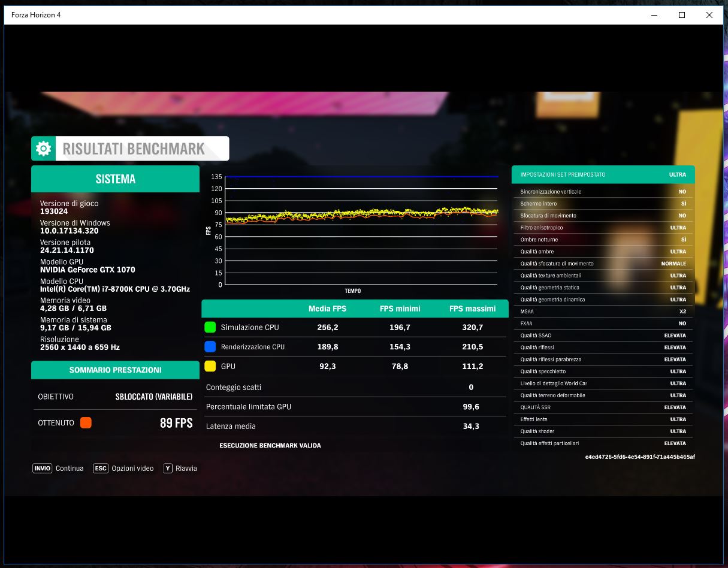Click the Risultati Benchmark title banner
The height and width of the screenshot is (568, 728).
coord(130,149)
